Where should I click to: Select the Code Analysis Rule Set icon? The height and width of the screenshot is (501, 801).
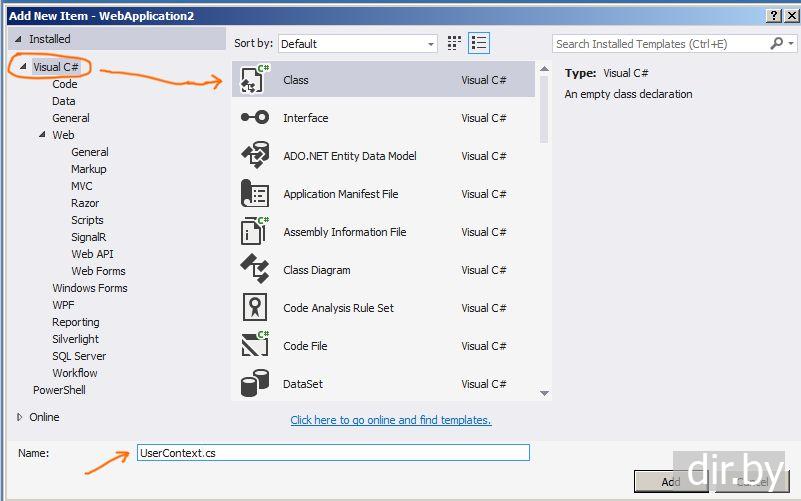[254, 307]
